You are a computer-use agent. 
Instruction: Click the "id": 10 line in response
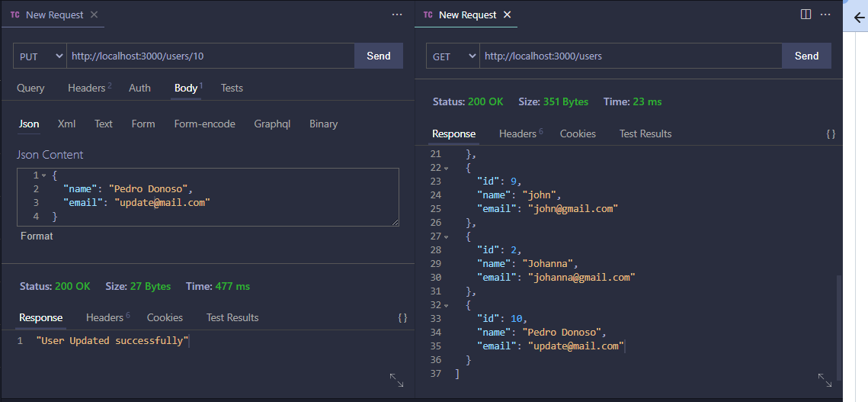502,318
